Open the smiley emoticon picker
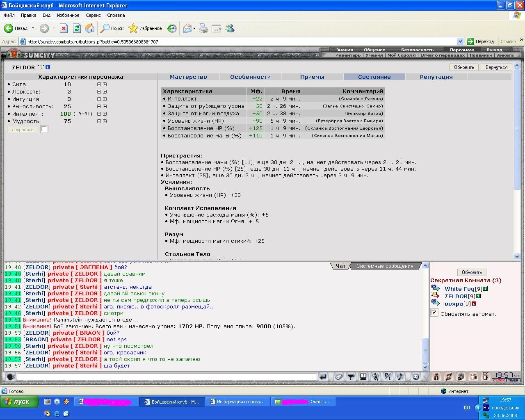Viewport: 525px width, 420px height. point(415,377)
